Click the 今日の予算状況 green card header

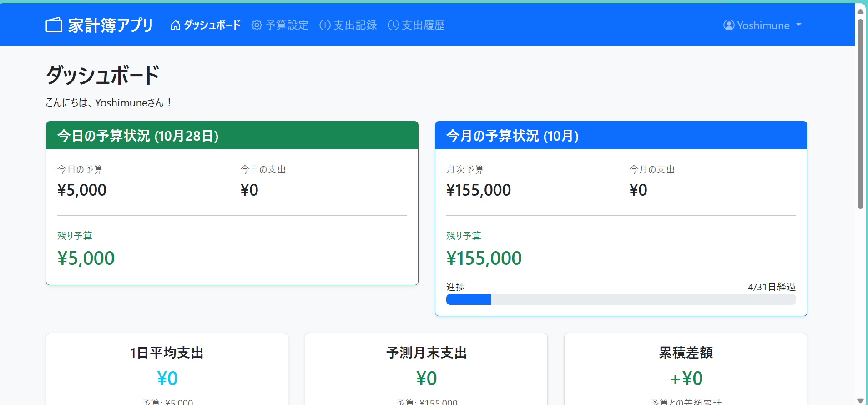(232, 136)
